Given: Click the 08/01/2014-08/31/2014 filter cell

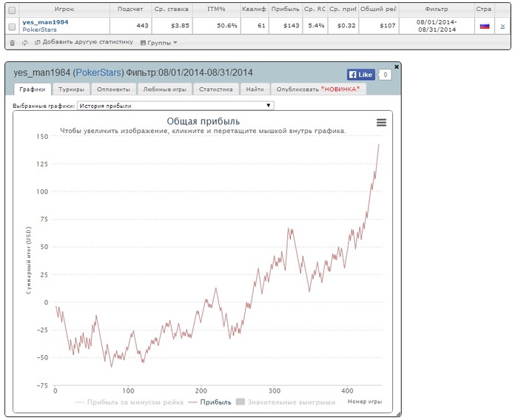Looking at the screenshot, I should (x=437, y=26).
